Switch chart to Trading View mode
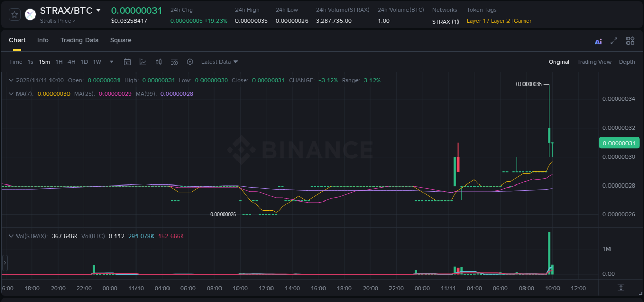Image resolution: width=644 pixels, height=302 pixels. [x=594, y=61]
